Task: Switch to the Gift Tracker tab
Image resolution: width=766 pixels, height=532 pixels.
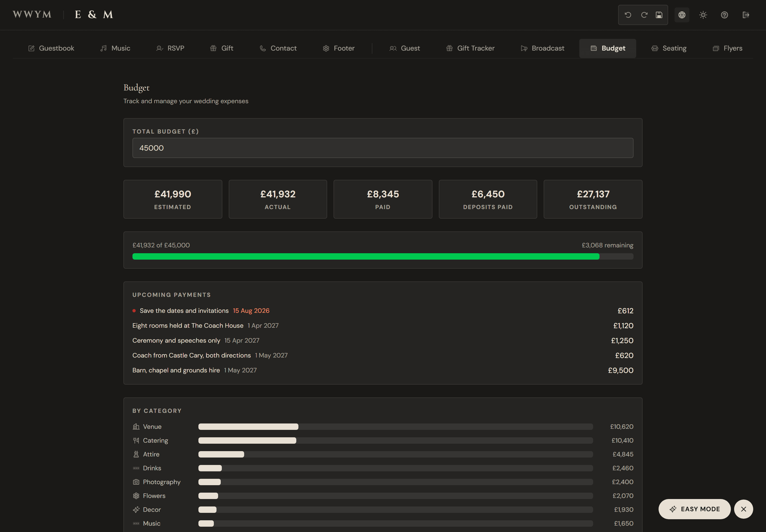Action: [470, 48]
